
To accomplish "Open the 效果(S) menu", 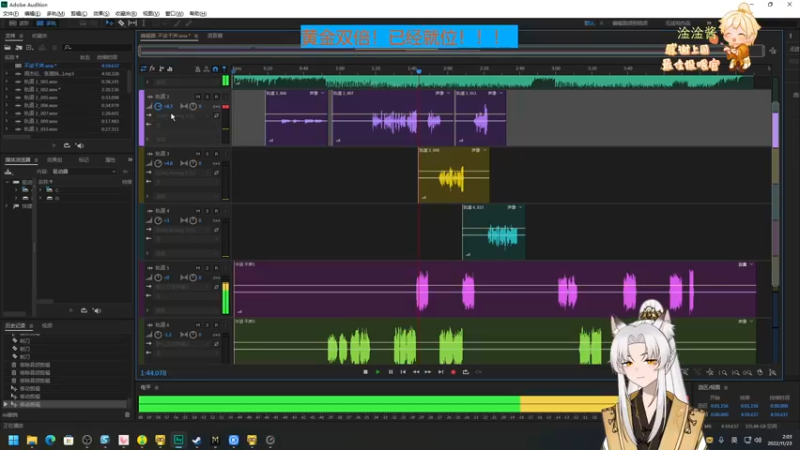I will coord(101,14).
